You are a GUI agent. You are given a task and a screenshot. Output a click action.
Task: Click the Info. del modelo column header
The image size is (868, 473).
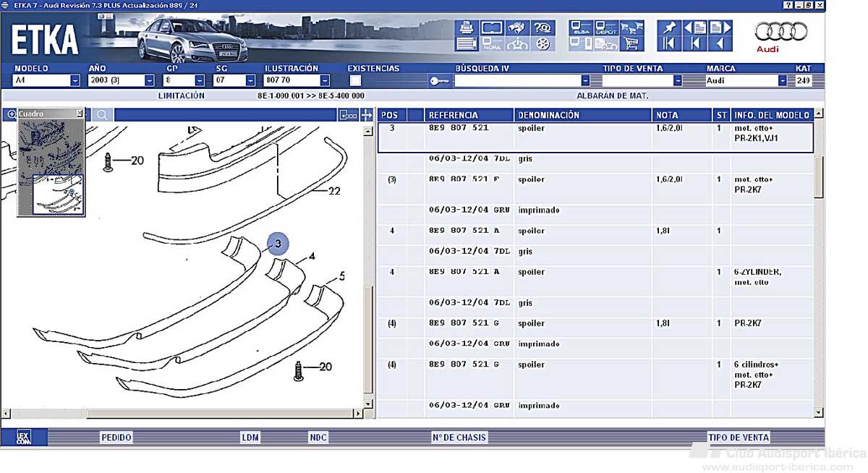point(772,115)
